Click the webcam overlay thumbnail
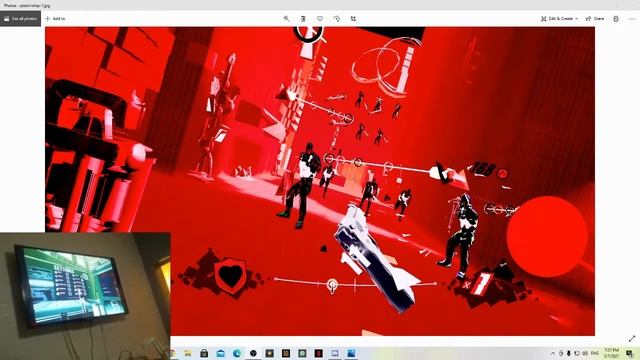640x360 pixels. tap(85, 296)
